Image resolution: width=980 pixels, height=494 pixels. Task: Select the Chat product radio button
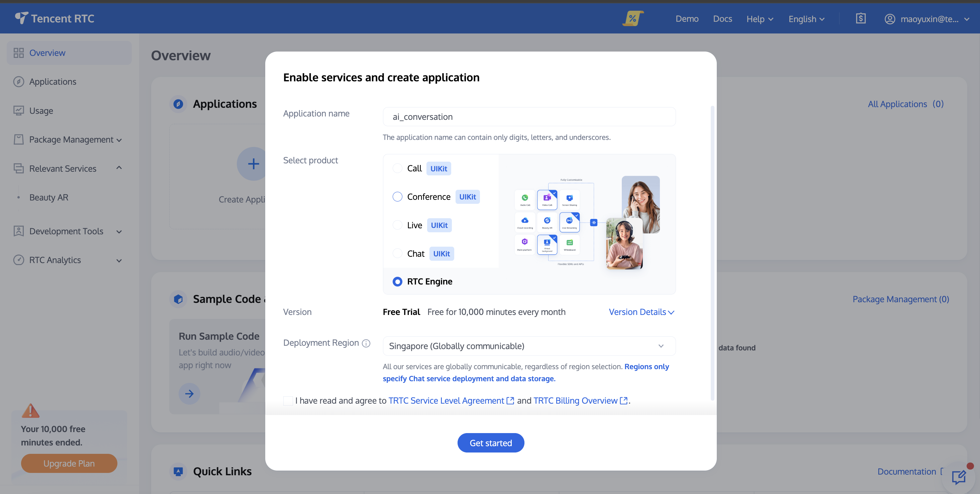pyautogui.click(x=397, y=253)
